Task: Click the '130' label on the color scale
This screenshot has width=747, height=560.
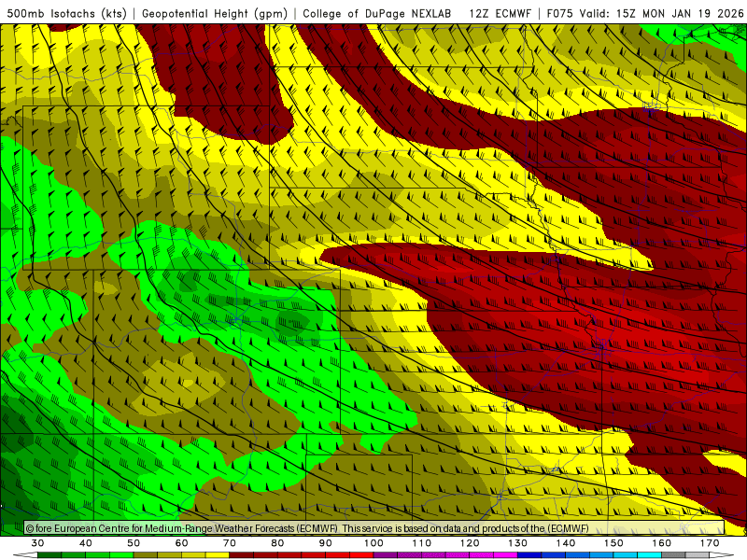Action: coord(518,543)
